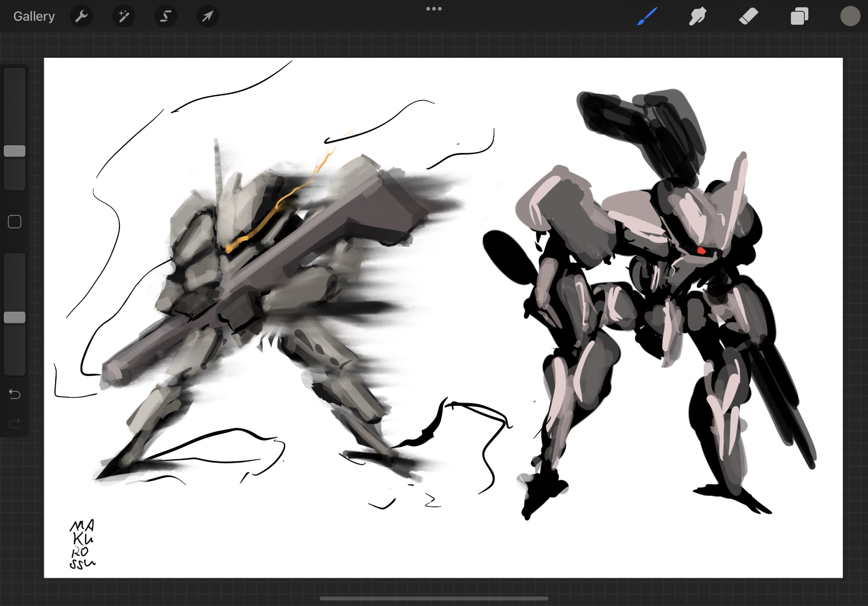Undo the last stroke
The width and height of the screenshot is (868, 606).
click(x=15, y=394)
